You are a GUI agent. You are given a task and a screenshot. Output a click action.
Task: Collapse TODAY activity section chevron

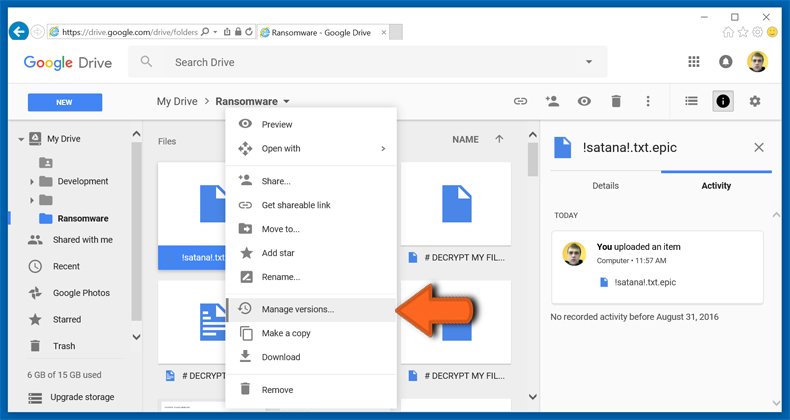click(x=775, y=215)
